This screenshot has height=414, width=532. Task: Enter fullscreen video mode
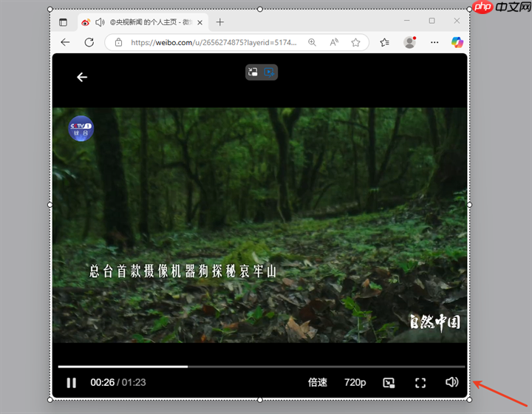[x=420, y=383]
